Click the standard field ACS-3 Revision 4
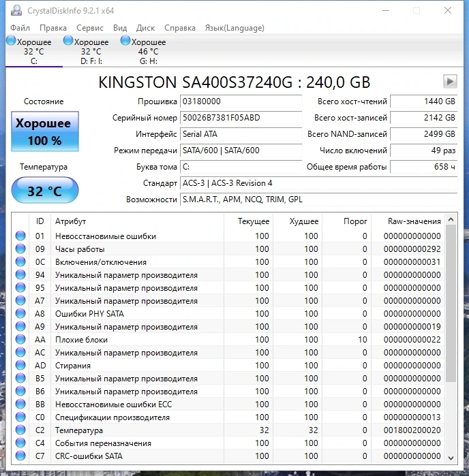The width and height of the screenshot is (469, 476). (x=319, y=183)
